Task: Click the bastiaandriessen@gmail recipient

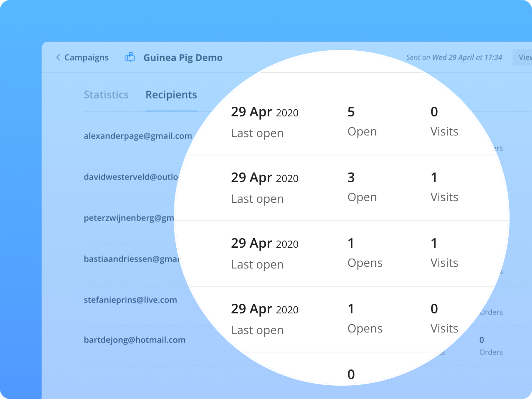Action: point(132,259)
